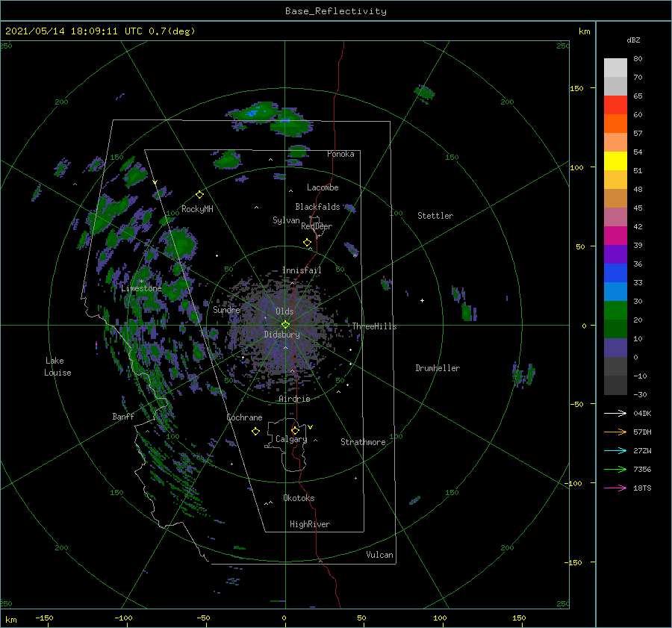
Task: Click the Base_Reflectivity title
Action: [x=336, y=11]
